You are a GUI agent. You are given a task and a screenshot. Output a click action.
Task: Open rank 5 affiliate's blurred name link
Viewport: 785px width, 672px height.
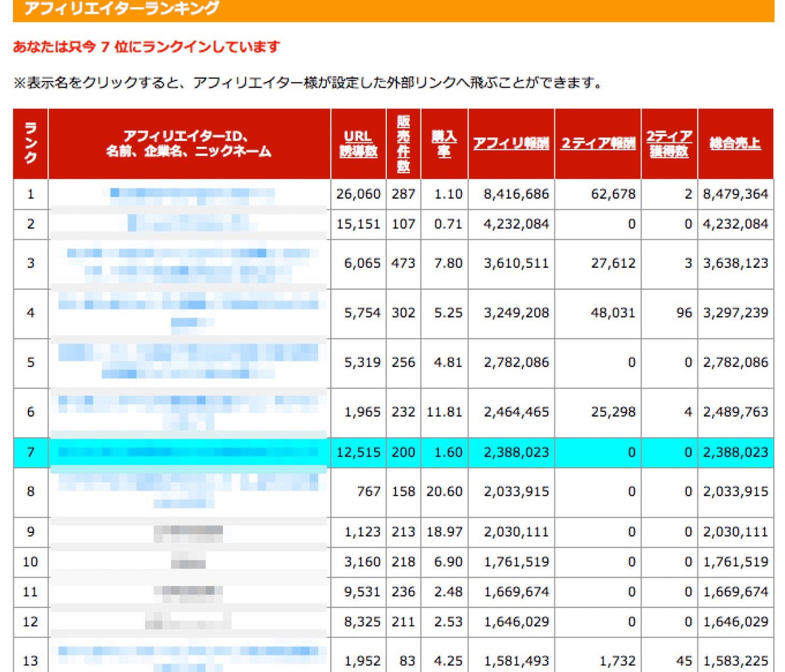click(x=188, y=361)
